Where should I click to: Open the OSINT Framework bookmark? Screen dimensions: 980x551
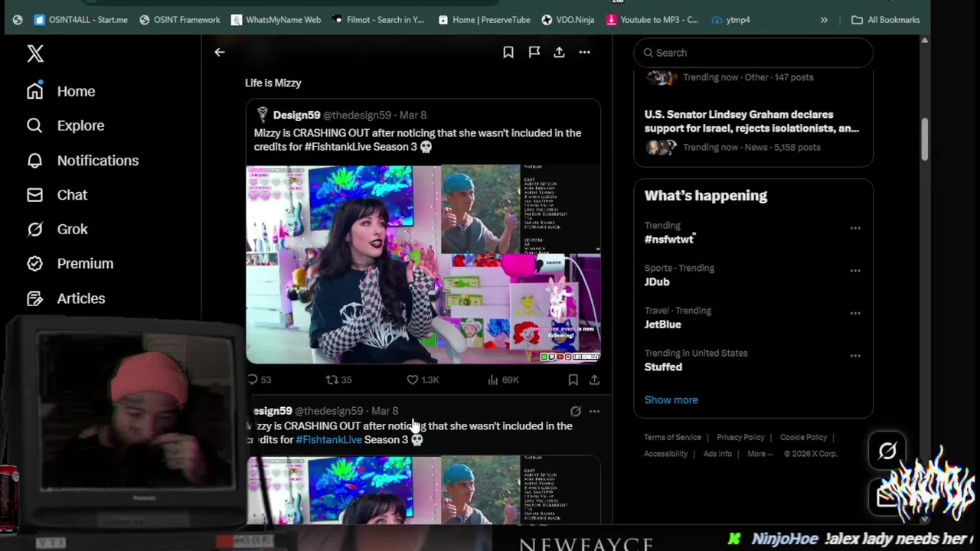tap(180, 20)
